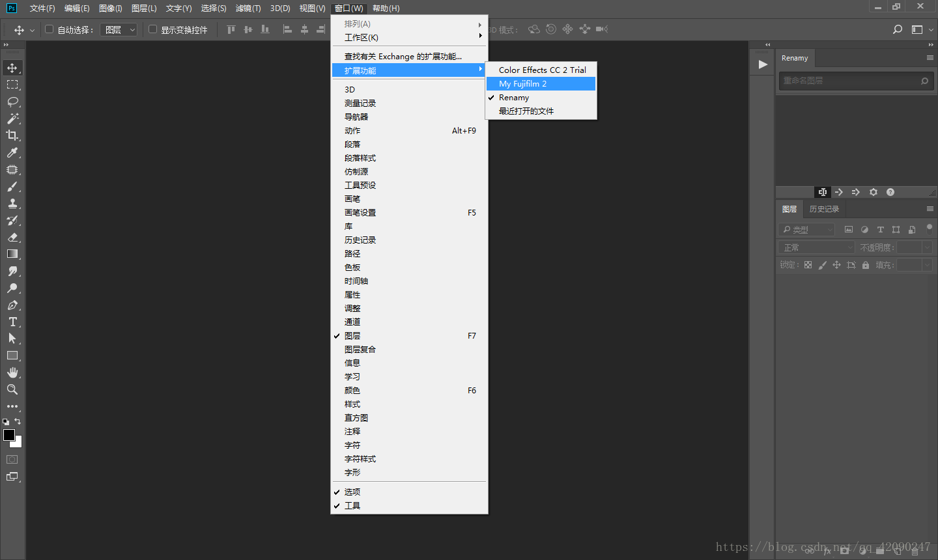Select the Crop tool

click(x=12, y=135)
